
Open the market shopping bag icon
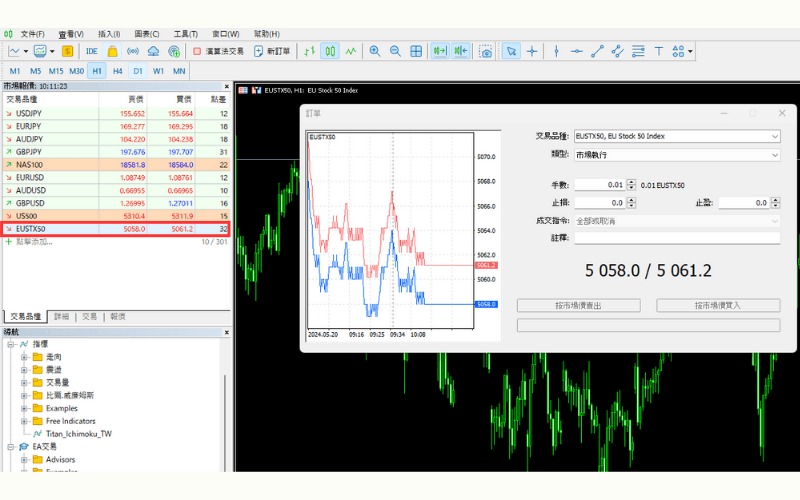(x=112, y=51)
